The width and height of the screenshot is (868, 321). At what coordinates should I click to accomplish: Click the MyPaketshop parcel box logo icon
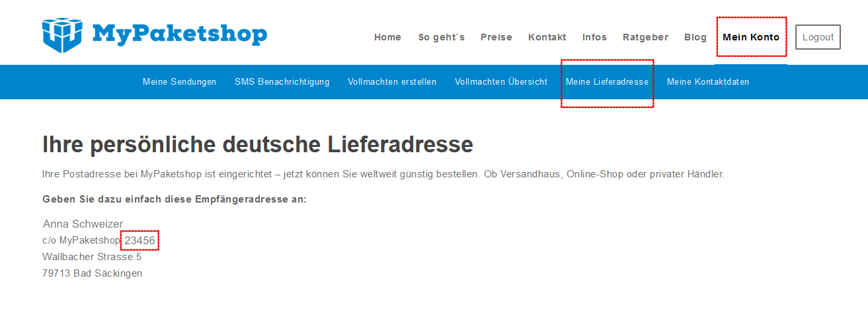tap(62, 35)
